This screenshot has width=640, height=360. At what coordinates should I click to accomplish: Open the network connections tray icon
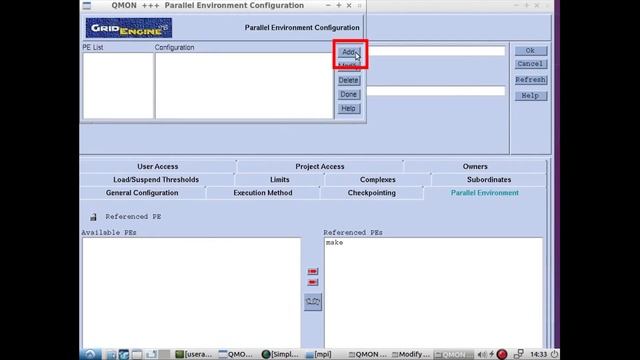click(x=518, y=354)
